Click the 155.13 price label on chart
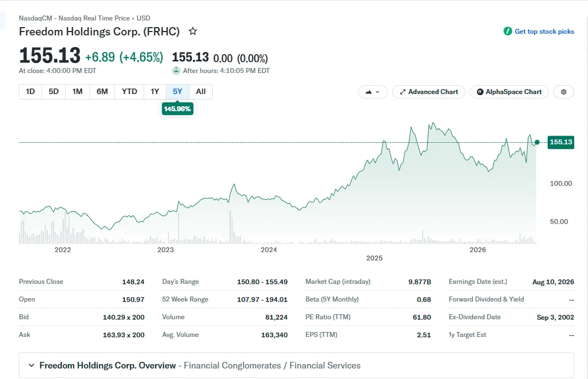Screen dimensions: 588x379 [x=560, y=142]
